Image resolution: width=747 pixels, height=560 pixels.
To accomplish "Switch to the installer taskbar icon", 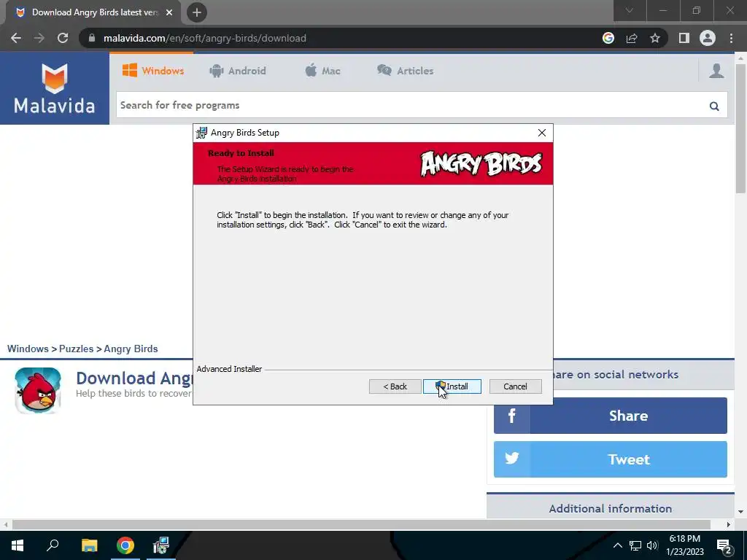I will point(161,545).
